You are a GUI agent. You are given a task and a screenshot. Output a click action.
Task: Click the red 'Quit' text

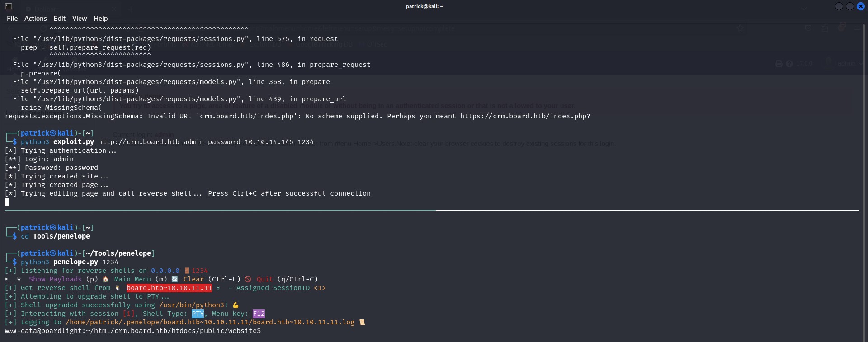point(264,279)
